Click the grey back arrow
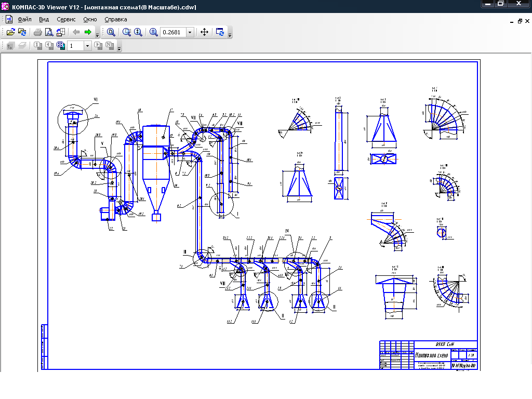532x399 pixels. (76, 32)
